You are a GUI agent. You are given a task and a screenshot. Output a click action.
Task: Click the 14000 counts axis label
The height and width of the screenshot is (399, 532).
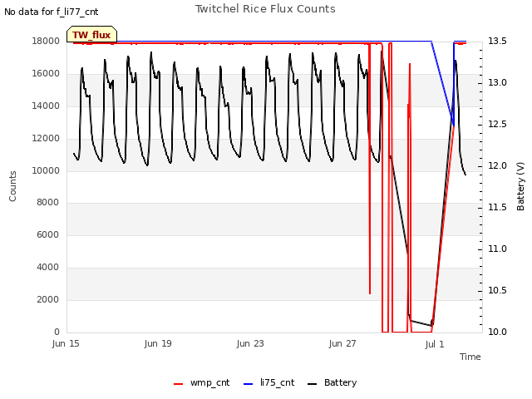(x=46, y=106)
